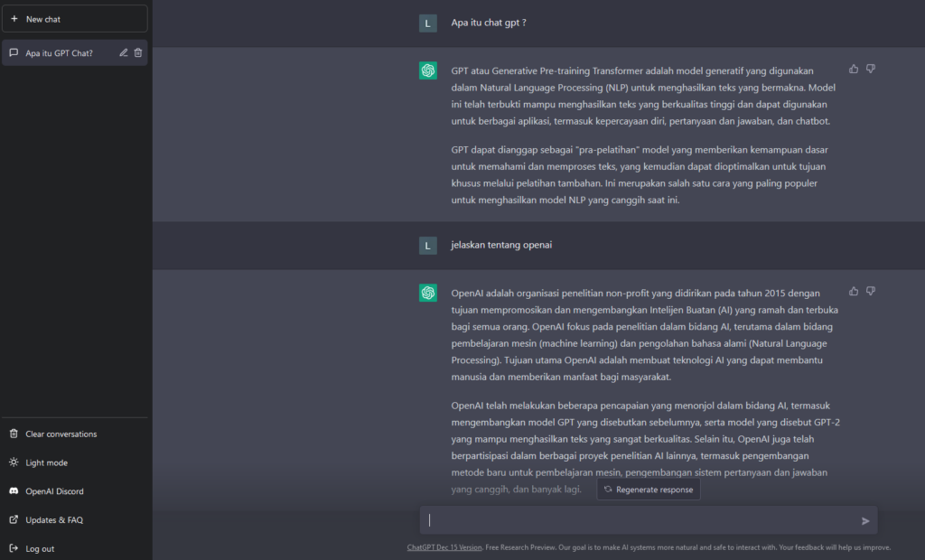The height and width of the screenshot is (560, 925).
Task: Delete the 'Apa itu GPT Chat?' conversation via trash icon
Action: [138, 52]
